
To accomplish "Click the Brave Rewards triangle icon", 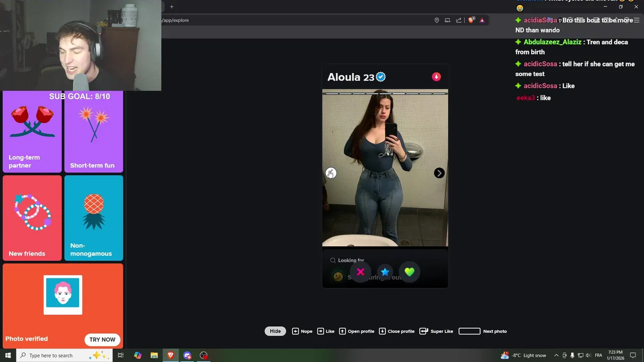I will click(x=482, y=20).
